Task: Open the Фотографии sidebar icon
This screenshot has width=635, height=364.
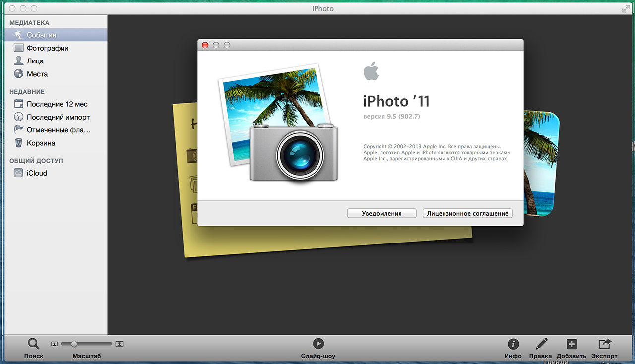Action: [19, 48]
